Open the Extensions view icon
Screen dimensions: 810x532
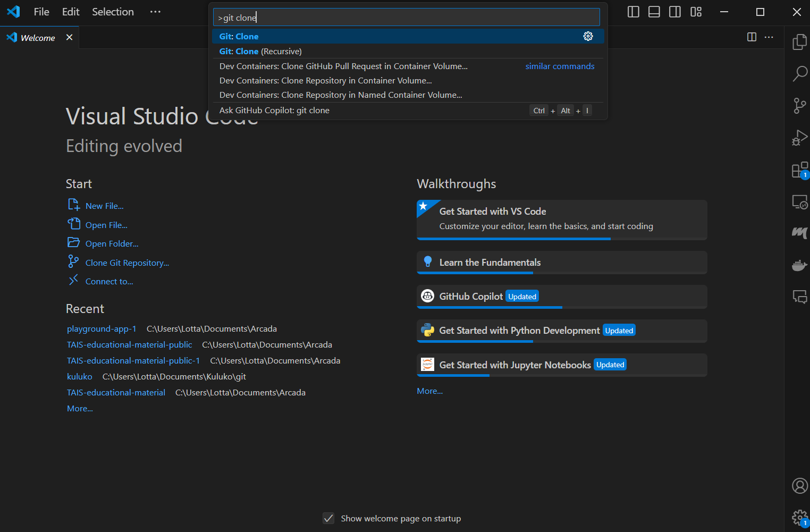(799, 170)
